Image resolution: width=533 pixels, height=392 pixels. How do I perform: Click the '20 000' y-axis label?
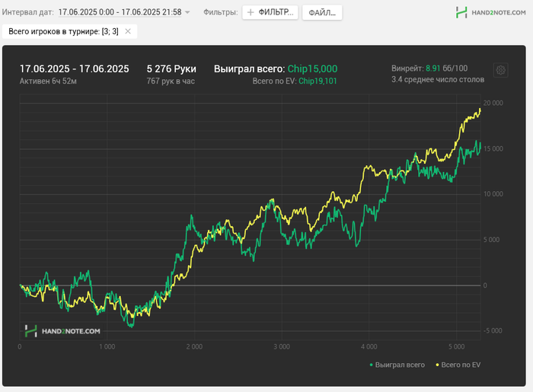coord(493,104)
